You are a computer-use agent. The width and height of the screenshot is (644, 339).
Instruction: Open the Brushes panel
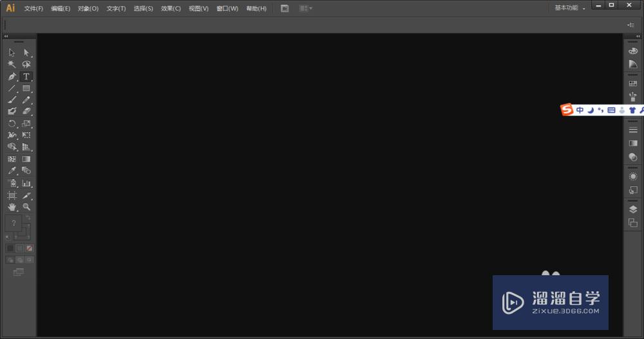pyautogui.click(x=633, y=97)
